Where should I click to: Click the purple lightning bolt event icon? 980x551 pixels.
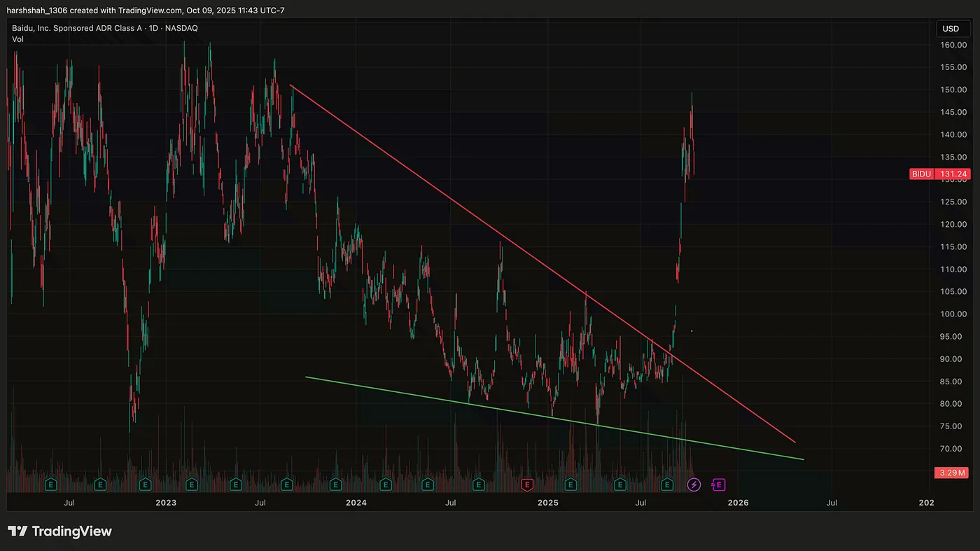coord(694,484)
